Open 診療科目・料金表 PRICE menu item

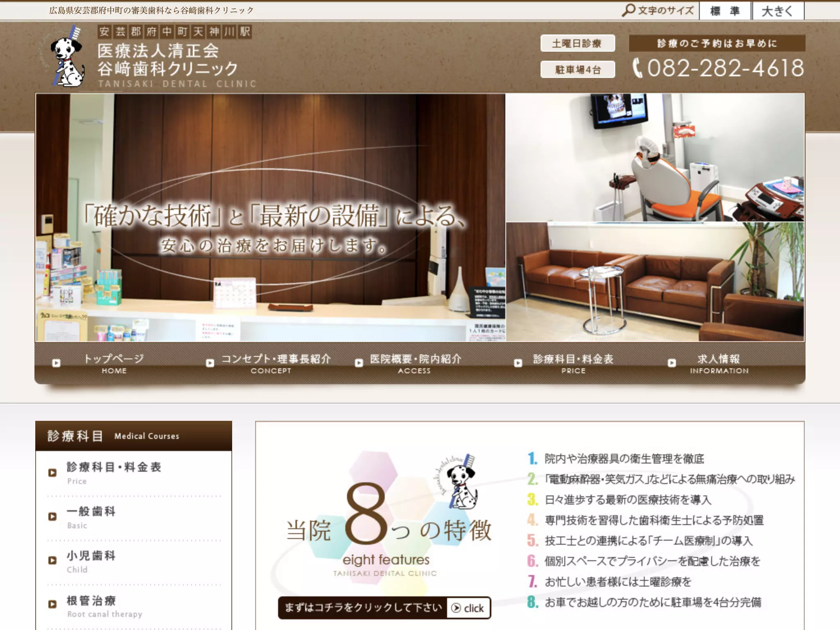tap(573, 364)
